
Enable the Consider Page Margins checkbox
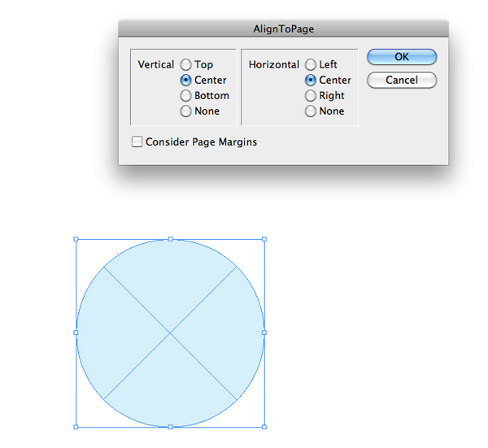tap(137, 141)
